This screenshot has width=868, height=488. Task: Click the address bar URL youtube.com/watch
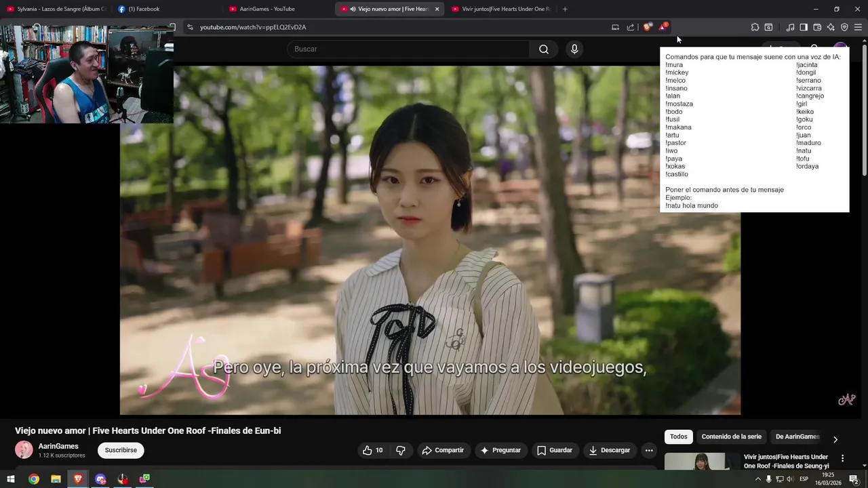pos(253,27)
